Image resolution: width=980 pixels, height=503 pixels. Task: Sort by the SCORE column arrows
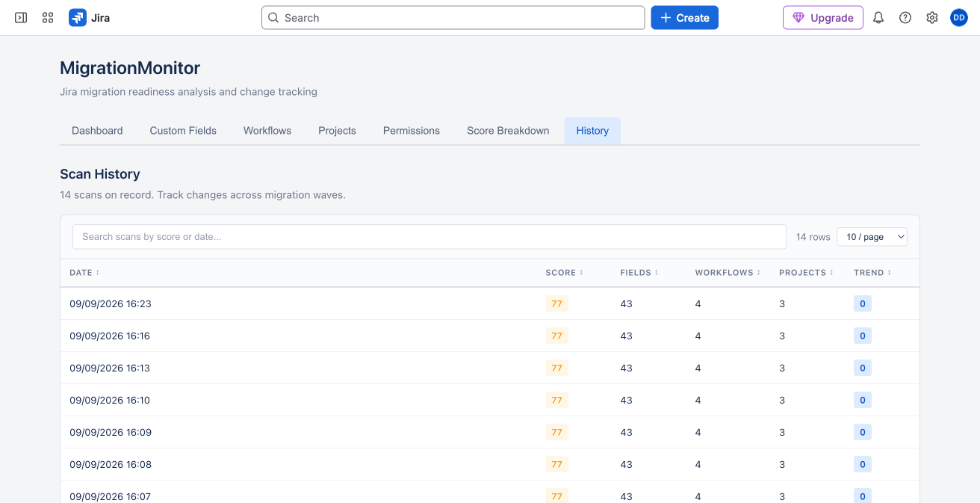[581, 273]
